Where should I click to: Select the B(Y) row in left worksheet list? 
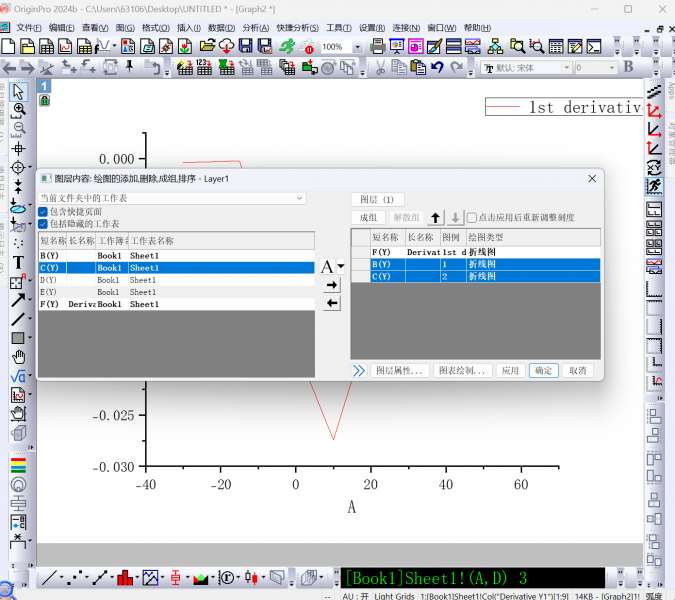176,256
